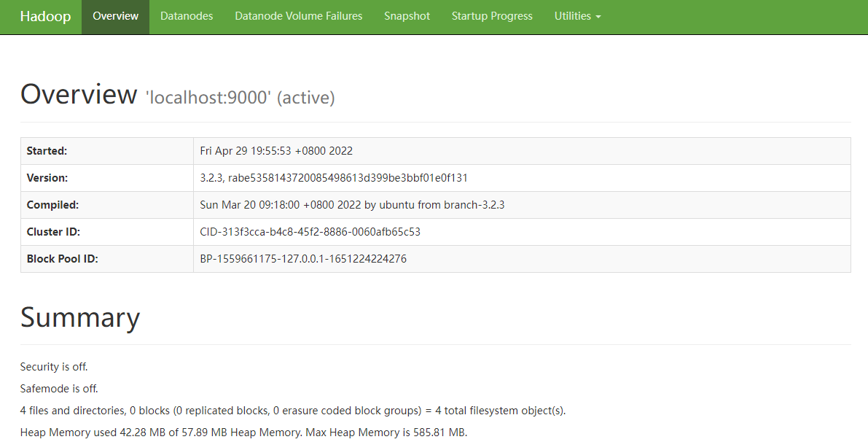The width and height of the screenshot is (868, 442).
Task: Click the Overview page heading
Action: coord(79,95)
